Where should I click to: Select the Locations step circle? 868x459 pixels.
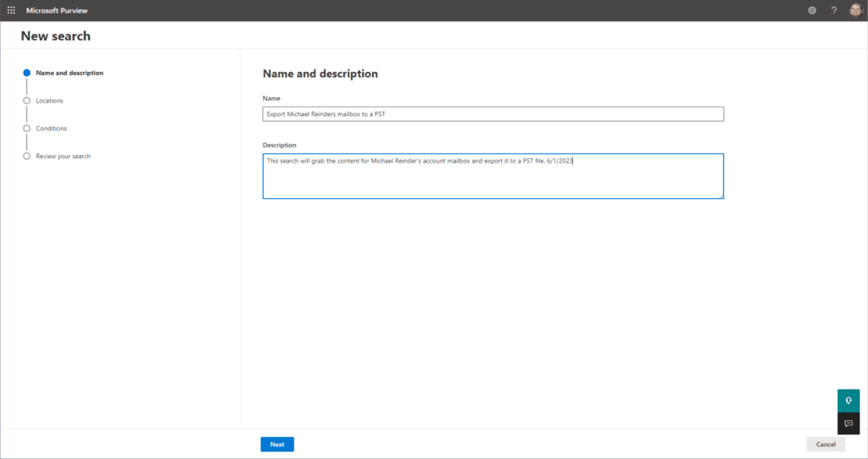[x=26, y=101]
